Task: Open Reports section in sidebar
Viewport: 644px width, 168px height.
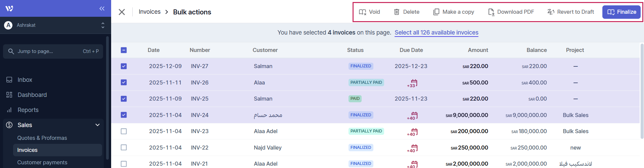Action: [x=28, y=110]
